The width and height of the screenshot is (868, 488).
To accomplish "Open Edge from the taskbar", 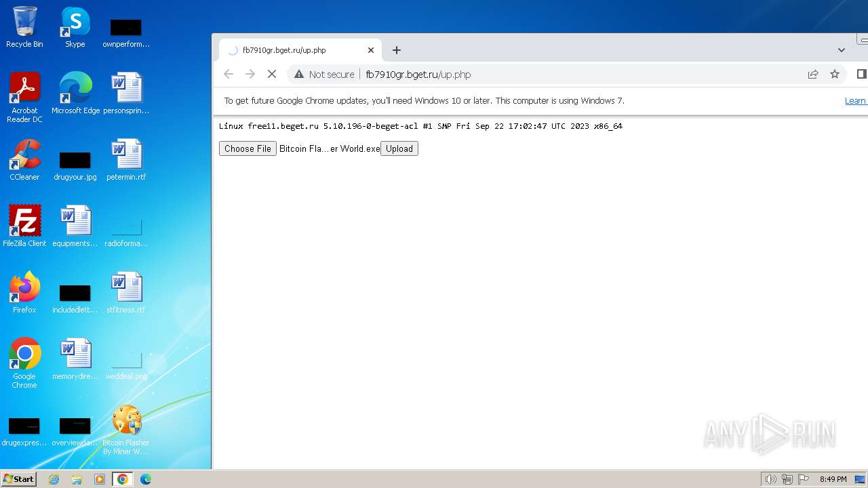I will pyautogui.click(x=146, y=479).
